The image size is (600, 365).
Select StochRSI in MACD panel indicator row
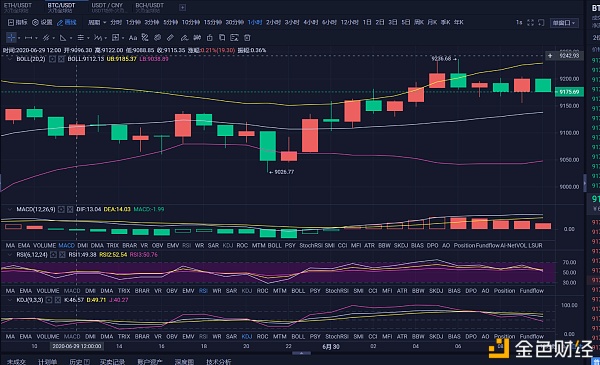pyautogui.click(x=311, y=246)
